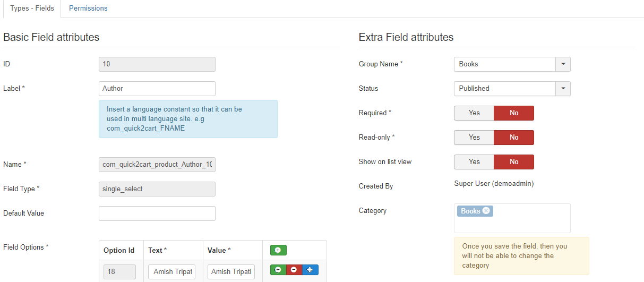Click the Field Type single_select field
644x282 pixels.
click(x=157, y=189)
